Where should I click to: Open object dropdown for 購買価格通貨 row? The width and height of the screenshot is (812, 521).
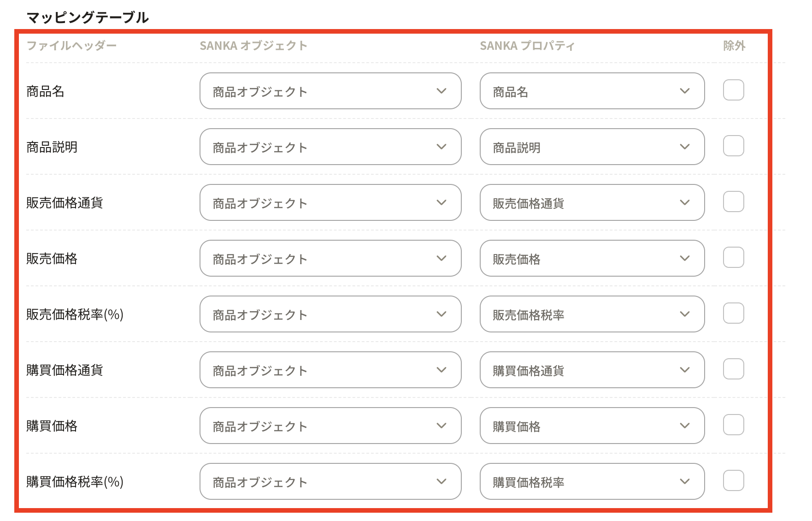[330, 370]
